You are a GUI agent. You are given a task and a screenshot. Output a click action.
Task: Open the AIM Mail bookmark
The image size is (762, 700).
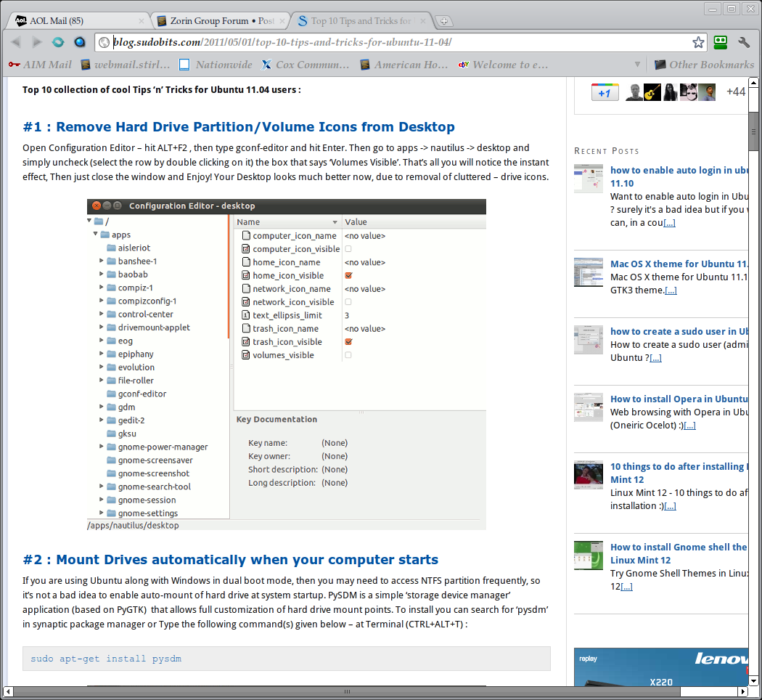[41, 65]
